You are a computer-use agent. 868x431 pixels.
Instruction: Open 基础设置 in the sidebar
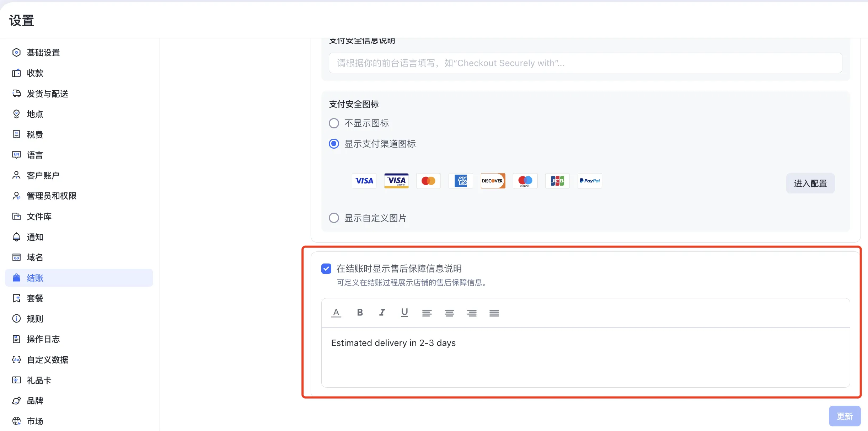point(43,53)
